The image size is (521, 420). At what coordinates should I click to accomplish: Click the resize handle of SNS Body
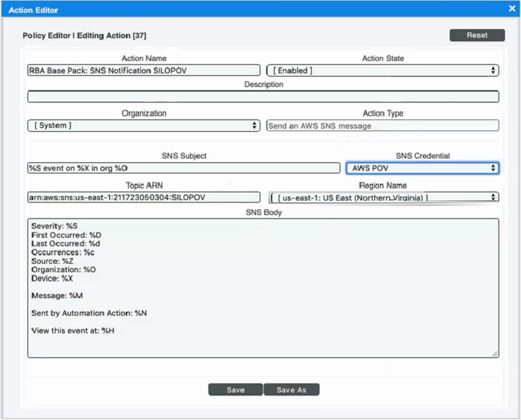(494, 354)
